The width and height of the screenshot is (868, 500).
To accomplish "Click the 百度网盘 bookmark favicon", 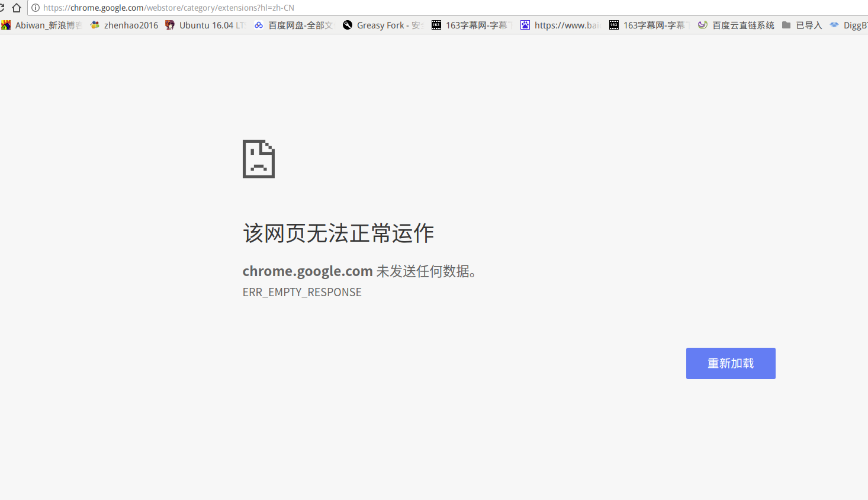I will pos(259,25).
